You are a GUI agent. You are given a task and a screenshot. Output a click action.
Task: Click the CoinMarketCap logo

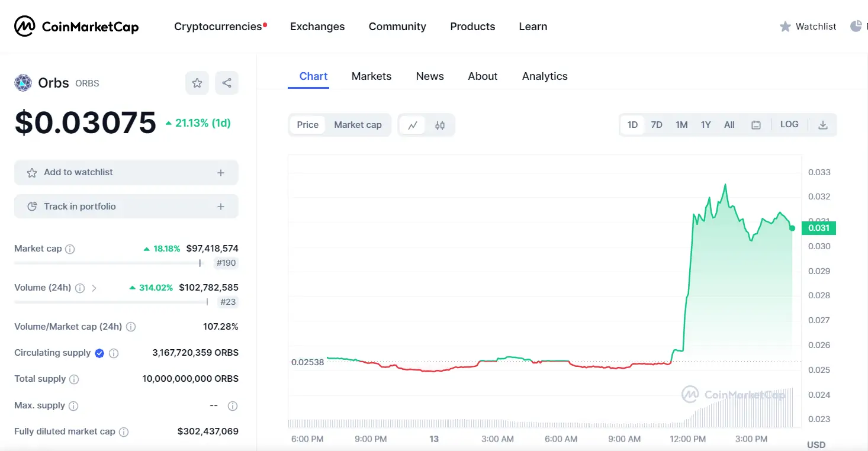pyautogui.click(x=76, y=27)
